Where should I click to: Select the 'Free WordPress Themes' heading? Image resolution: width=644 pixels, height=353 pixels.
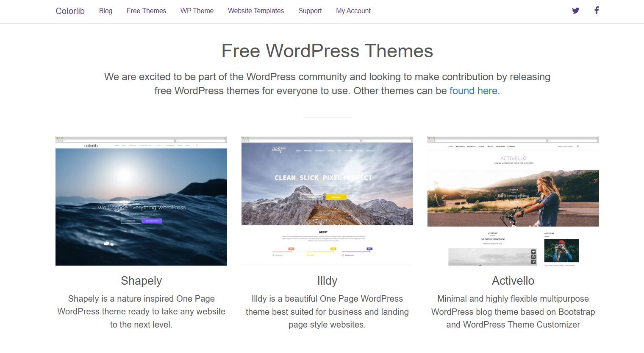pyautogui.click(x=327, y=51)
